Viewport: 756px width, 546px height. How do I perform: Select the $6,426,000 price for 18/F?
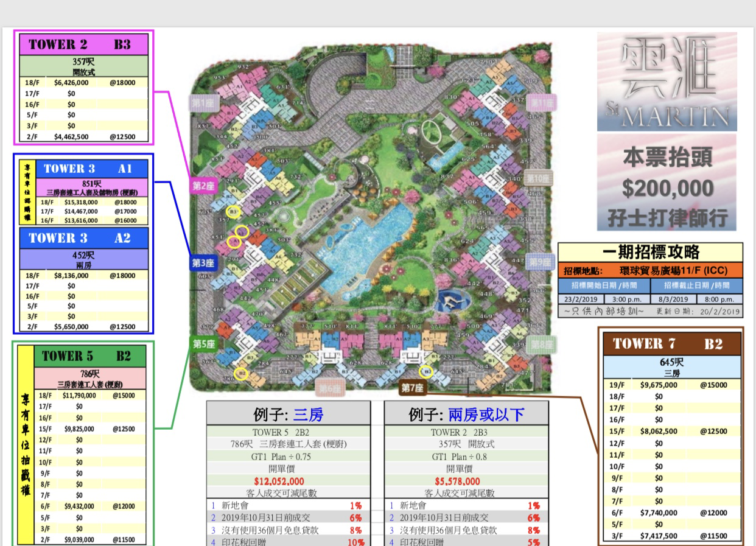pyautogui.click(x=72, y=82)
